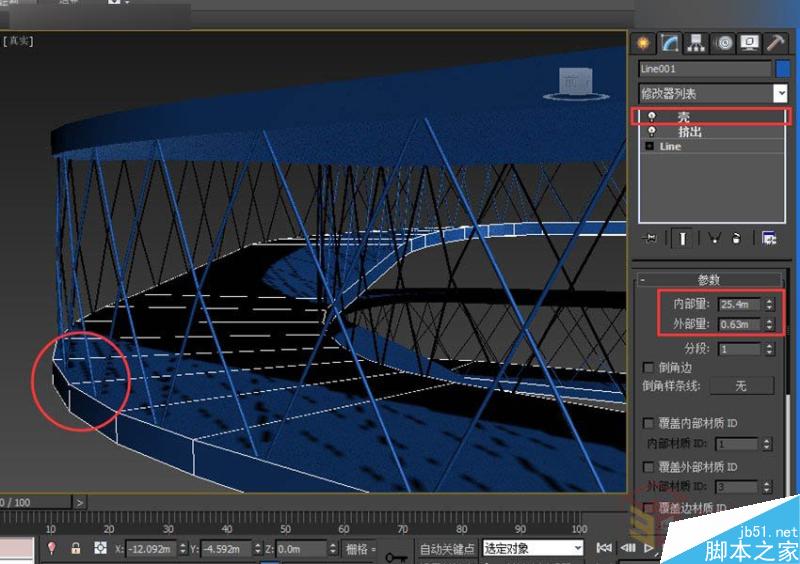
Task: Toggle the 自动关键点 auto key button
Action: [447, 549]
